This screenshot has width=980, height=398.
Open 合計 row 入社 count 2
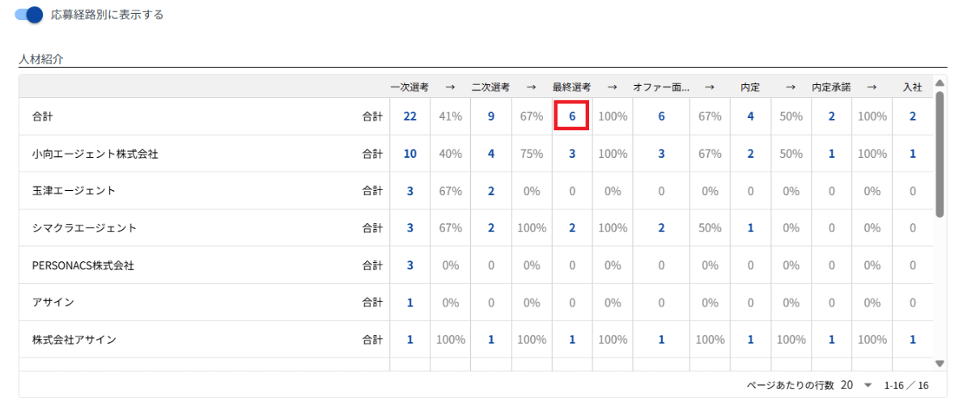(913, 116)
